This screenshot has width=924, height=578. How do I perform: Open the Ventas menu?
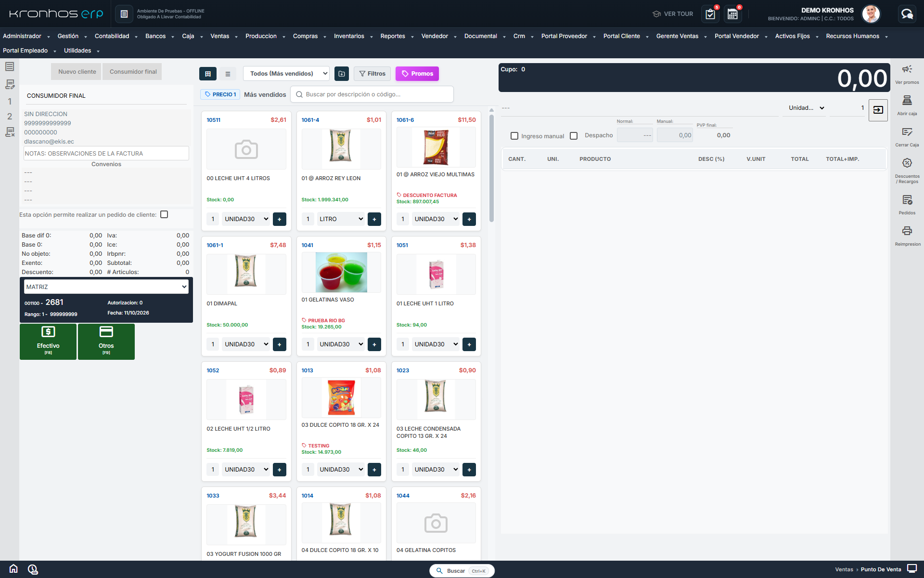click(x=224, y=36)
